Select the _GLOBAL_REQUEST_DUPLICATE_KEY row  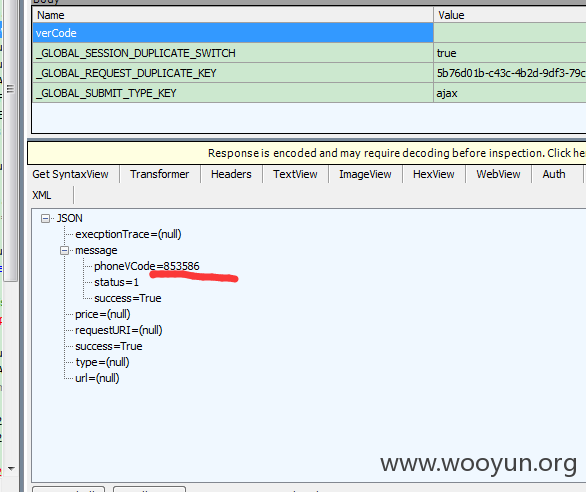point(309,73)
